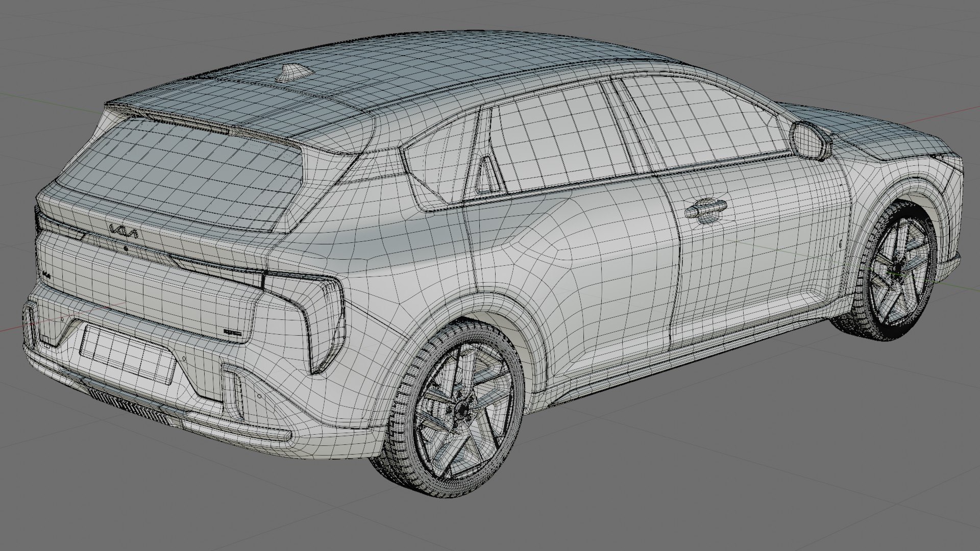Select the shark fin antenna on the roof
This screenshot has width=980, height=551.
pyautogui.click(x=295, y=72)
